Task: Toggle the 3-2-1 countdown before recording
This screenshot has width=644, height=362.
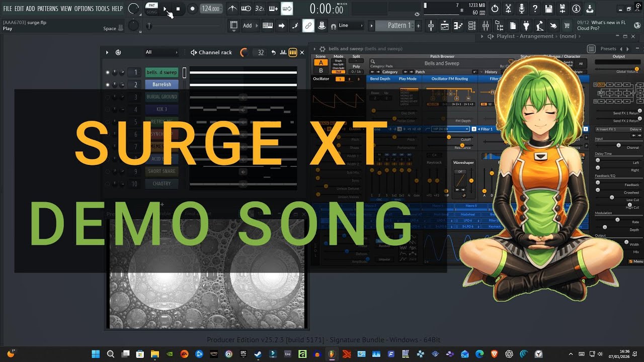Action: pos(260,9)
